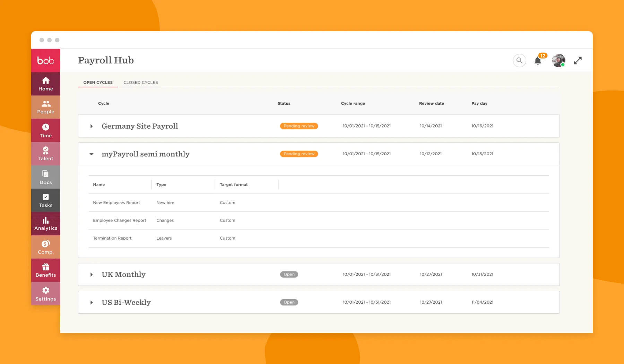The image size is (624, 364).
Task: Open the Home section in sidebar
Action: tap(46, 84)
